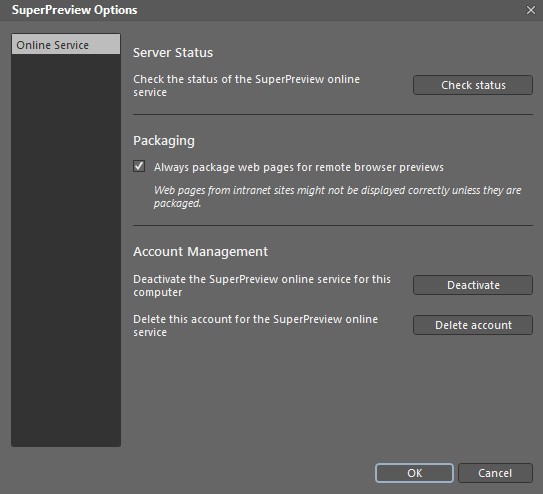Click the Delete account button
The image size is (543, 494).
pyautogui.click(x=473, y=325)
